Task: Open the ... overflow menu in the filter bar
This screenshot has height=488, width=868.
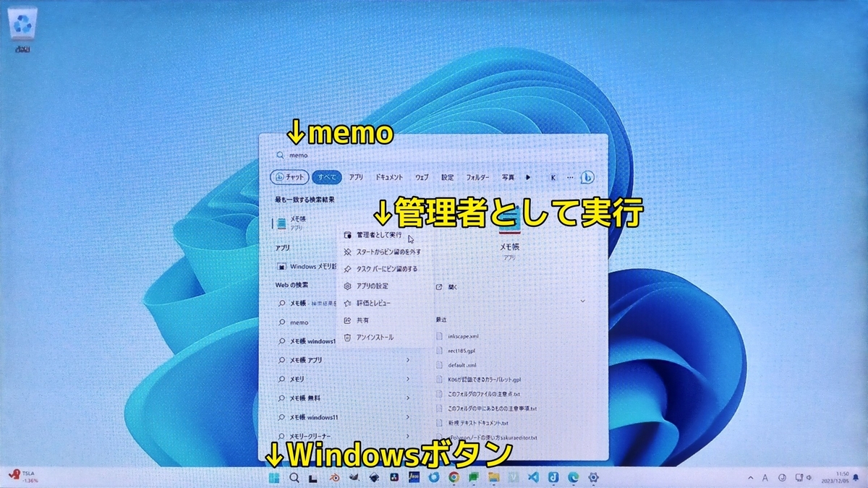Action: point(570,178)
